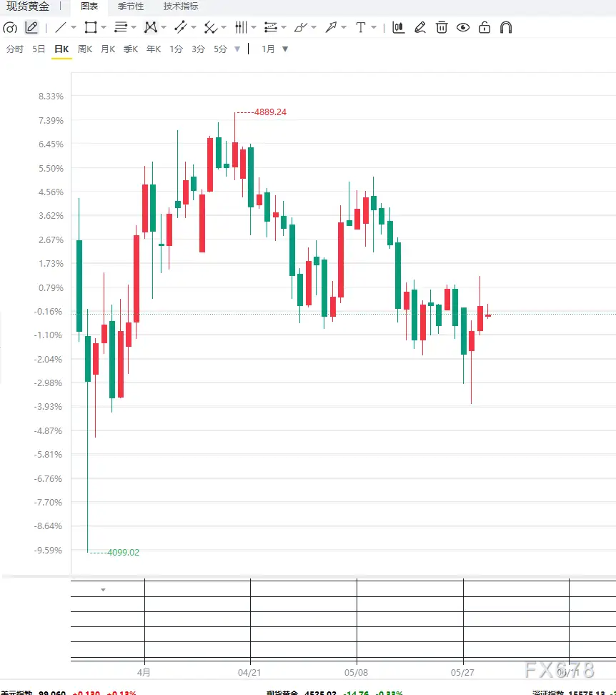The image size is (616, 695).
Task: Click the candlestick chart style icon
Action: click(399, 27)
